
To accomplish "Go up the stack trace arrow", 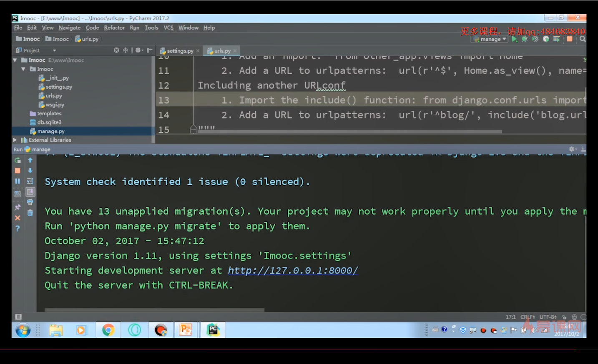I will [30, 160].
